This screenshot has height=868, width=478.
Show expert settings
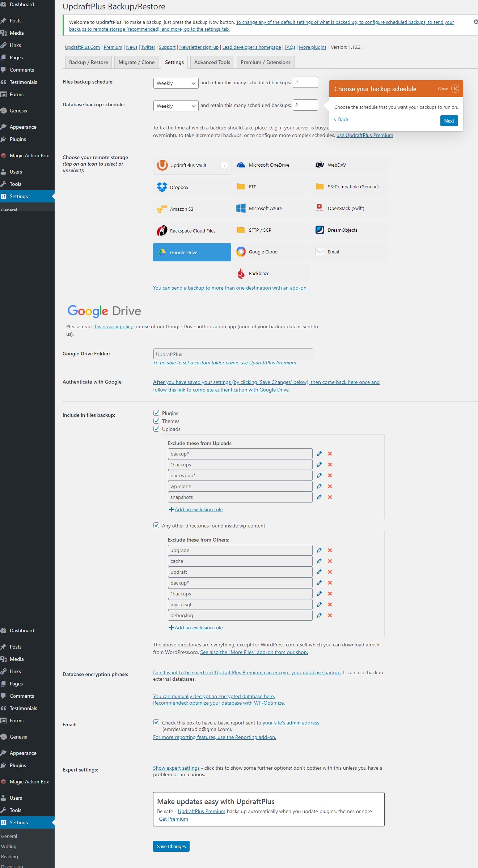[176, 768]
